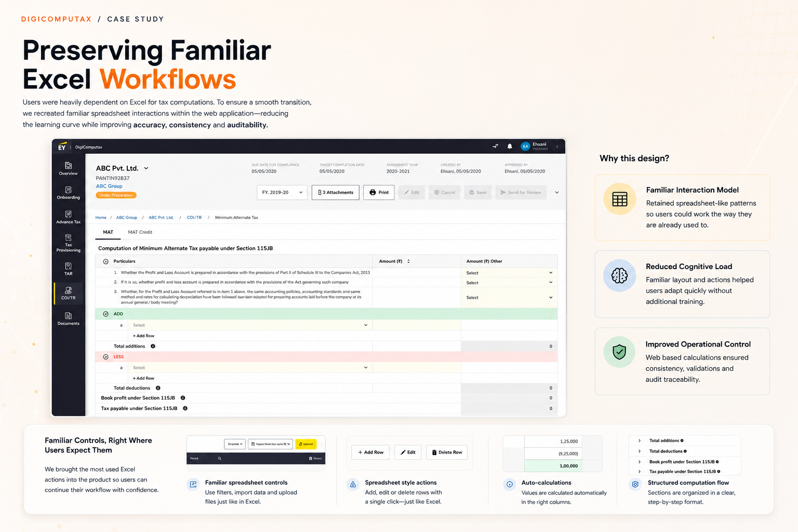The height and width of the screenshot is (532, 798).
Task: Collapse the ADD section
Action: point(106,314)
